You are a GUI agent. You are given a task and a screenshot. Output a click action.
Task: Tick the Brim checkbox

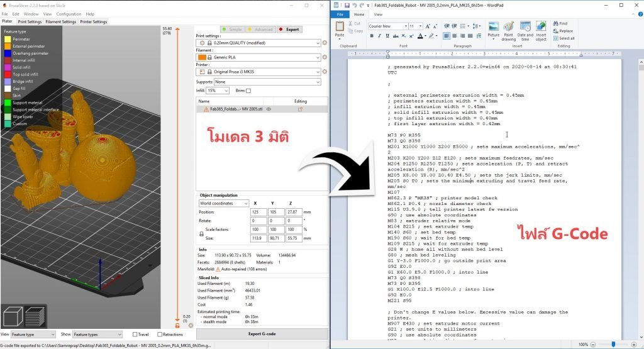point(248,91)
